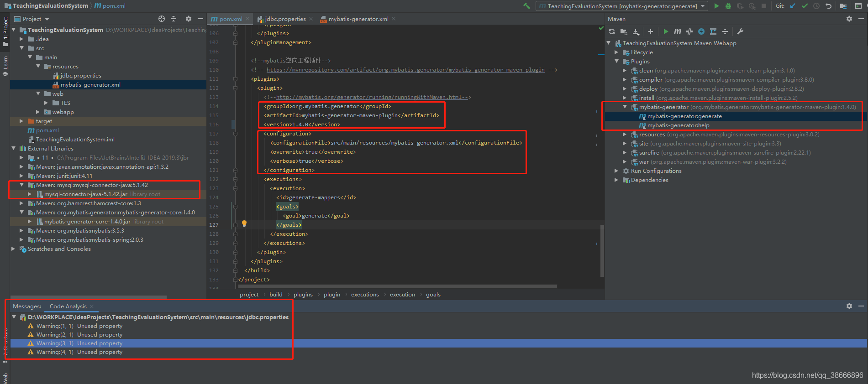868x384 pixels.
Task: Click 'executions' in the breadcrumb bar
Action: pyautogui.click(x=365, y=294)
